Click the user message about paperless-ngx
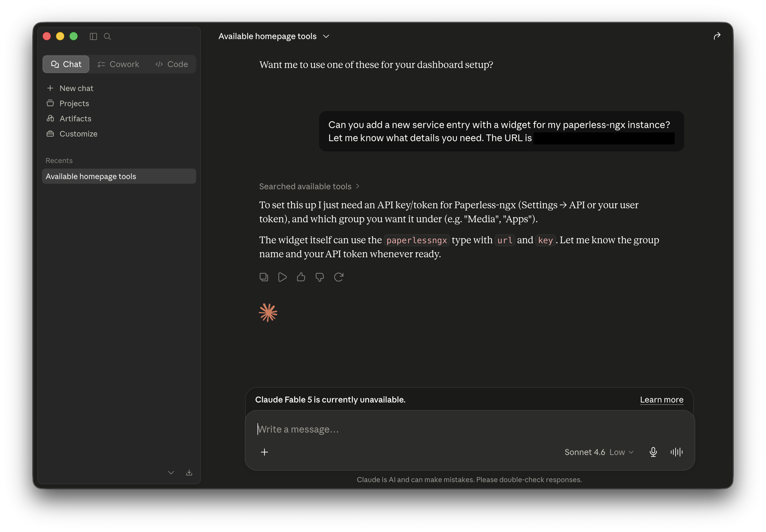The height and width of the screenshot is (532, 766). click(502, 131)
